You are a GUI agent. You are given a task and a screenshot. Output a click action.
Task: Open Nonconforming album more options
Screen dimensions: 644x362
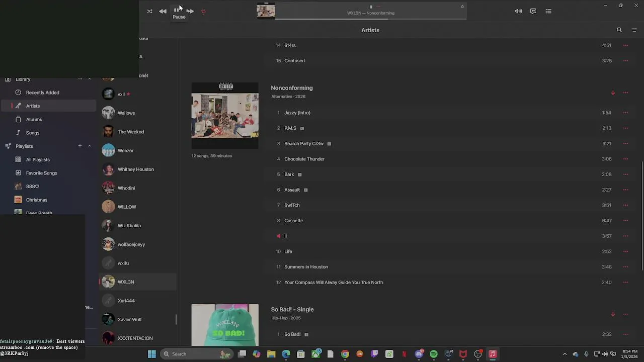coord(625,93)
